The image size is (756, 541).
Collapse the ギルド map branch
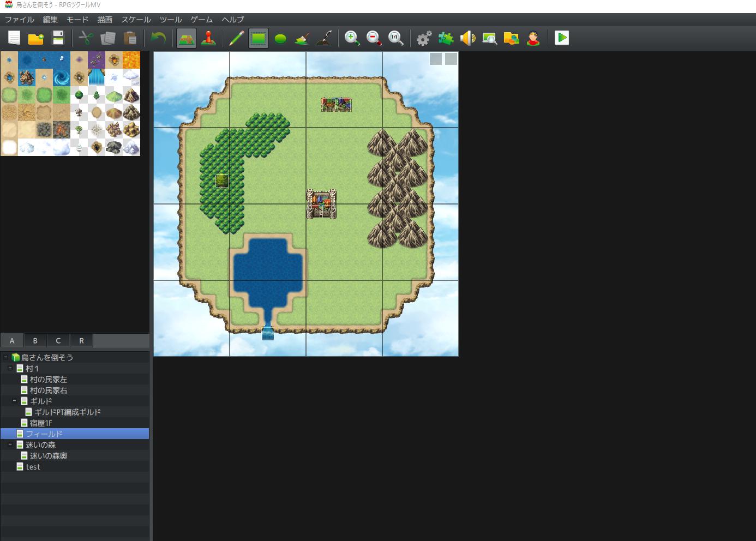click(x=14, y=401)
